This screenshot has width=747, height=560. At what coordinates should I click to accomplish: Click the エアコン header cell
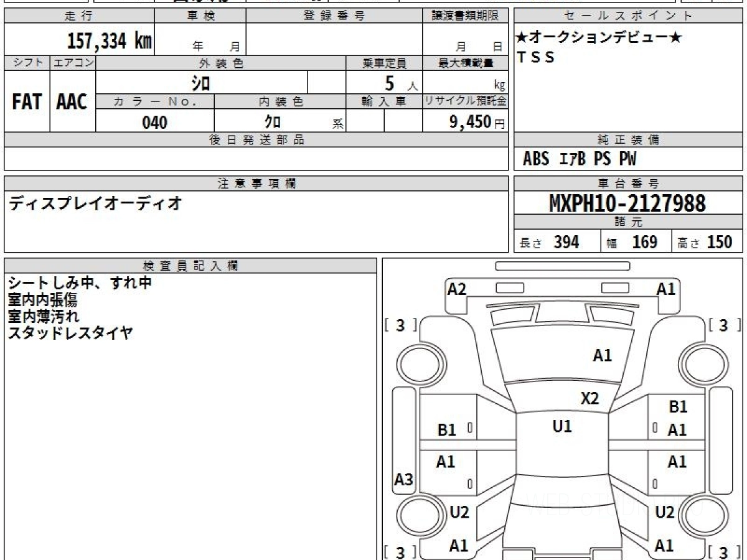[73, 63]
